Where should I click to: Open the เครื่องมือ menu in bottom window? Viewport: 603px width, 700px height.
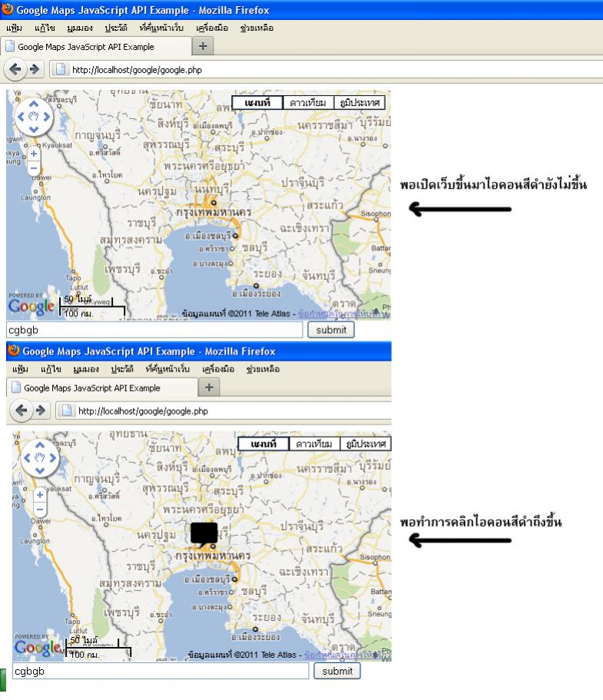click(x=218, y=368)
